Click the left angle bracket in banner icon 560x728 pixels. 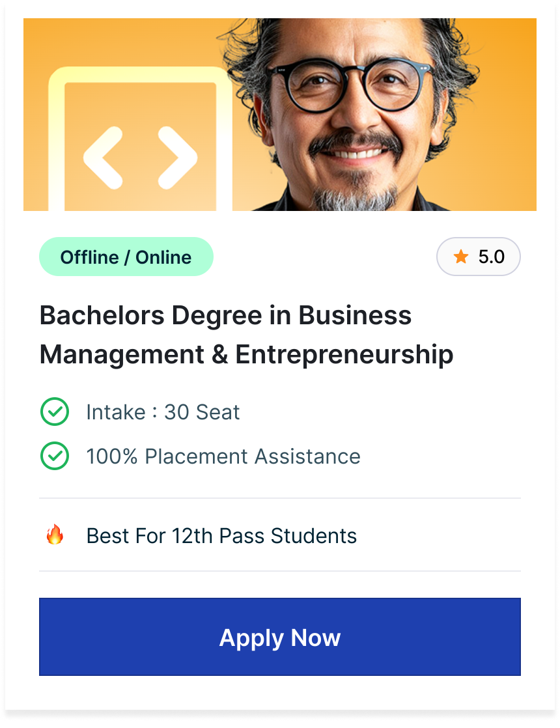tap(103, 158)
